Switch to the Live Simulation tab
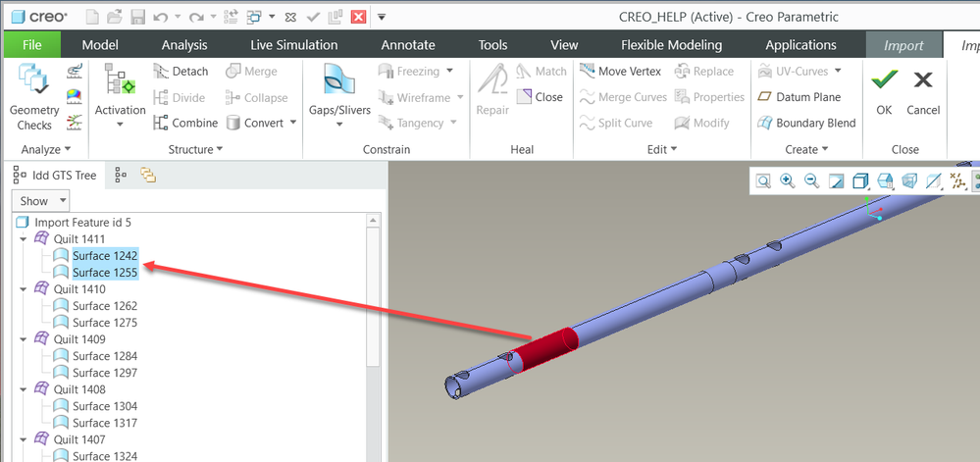980x462 pixels. coord(293,45)
